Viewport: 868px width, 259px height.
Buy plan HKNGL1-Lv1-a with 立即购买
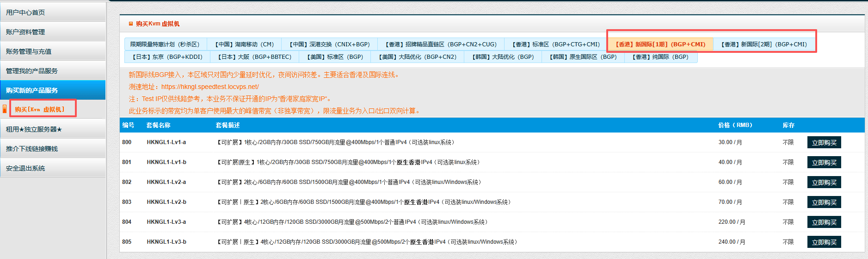pyautogui.click(x=824, y=142)
